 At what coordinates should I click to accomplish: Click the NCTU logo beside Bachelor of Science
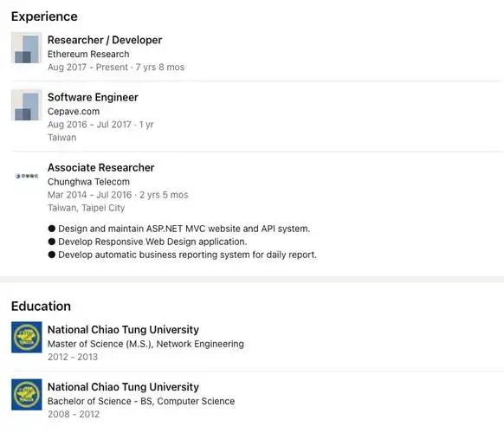[26, 394]
